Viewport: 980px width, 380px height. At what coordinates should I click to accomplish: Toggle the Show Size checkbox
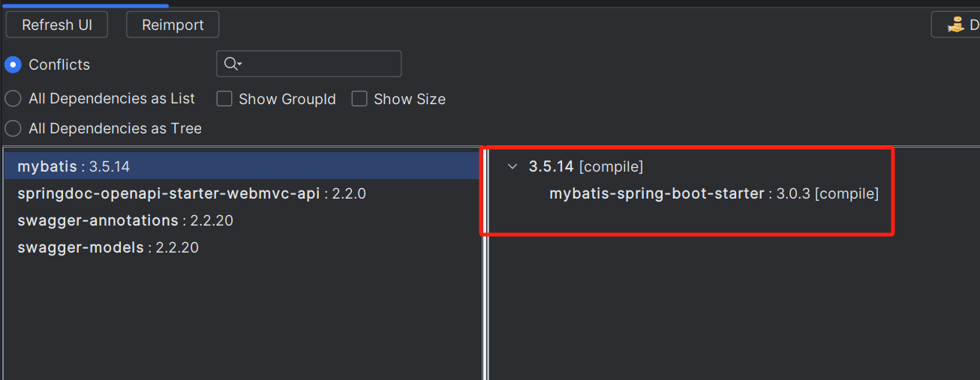pos(359,99)
